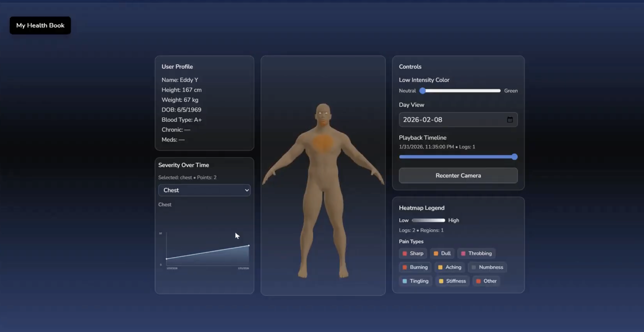Select the Aching pain type chip
This screenshot has height=332, width=644.
(x=450, y=267)
